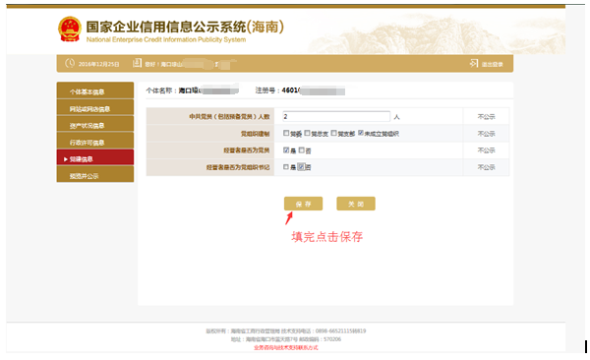Click the party member count input field
Screen dimensions: 590x360
pos(336,116)
